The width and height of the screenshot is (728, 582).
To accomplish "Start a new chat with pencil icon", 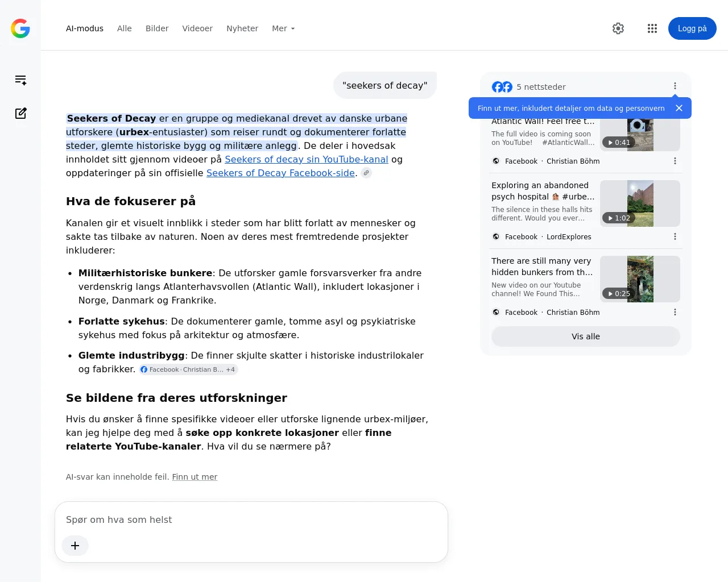I will pos(20,113).
